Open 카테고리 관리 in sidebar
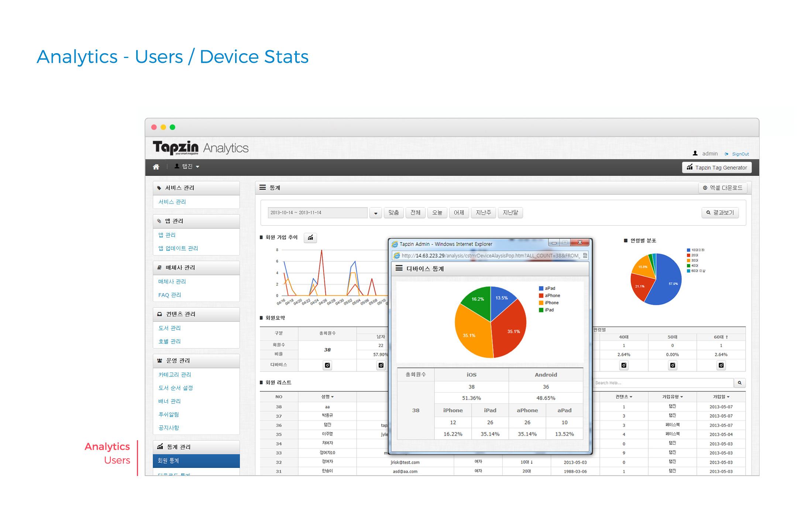 175,375
